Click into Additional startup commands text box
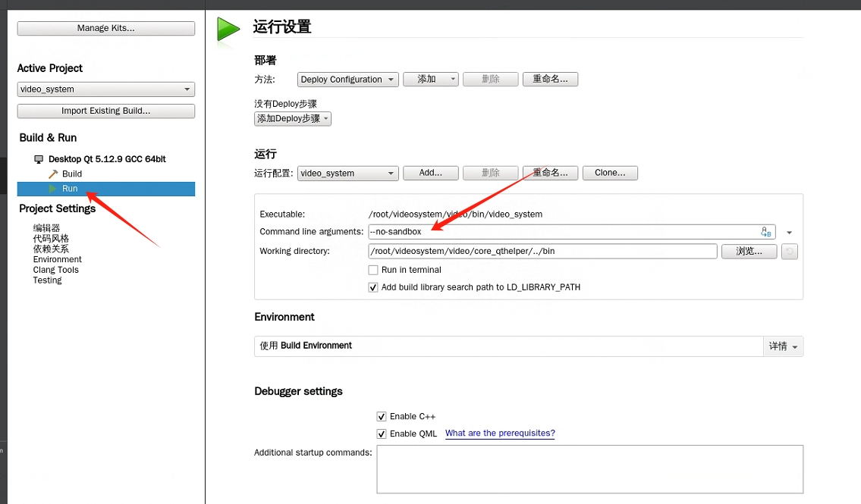This screenshot has width=861, height=504. (x=589, y=468)
